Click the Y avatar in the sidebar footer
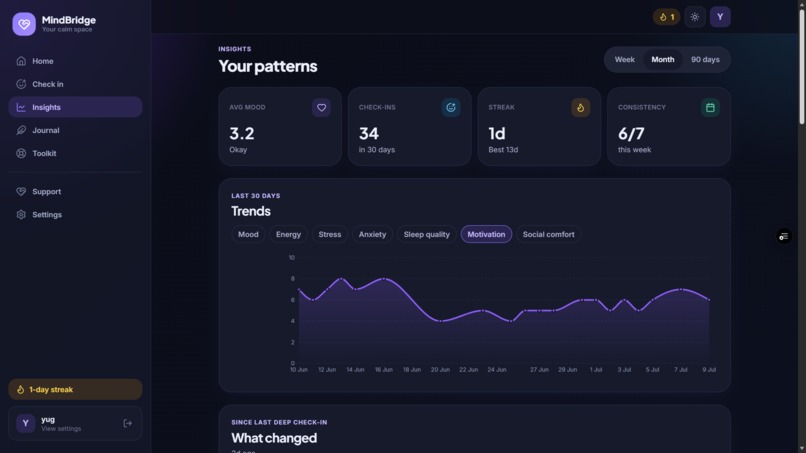806x453 pixels. (x=26, y=424)
